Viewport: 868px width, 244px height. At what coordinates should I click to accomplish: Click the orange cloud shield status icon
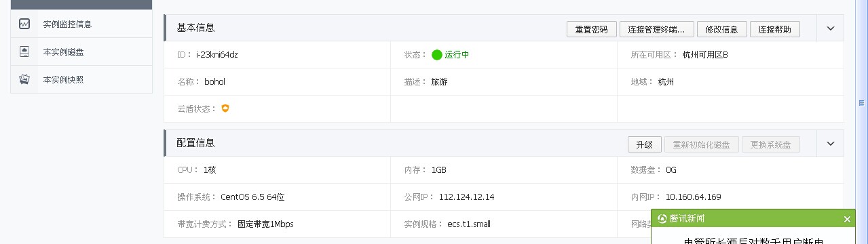[x=225, y=108]
